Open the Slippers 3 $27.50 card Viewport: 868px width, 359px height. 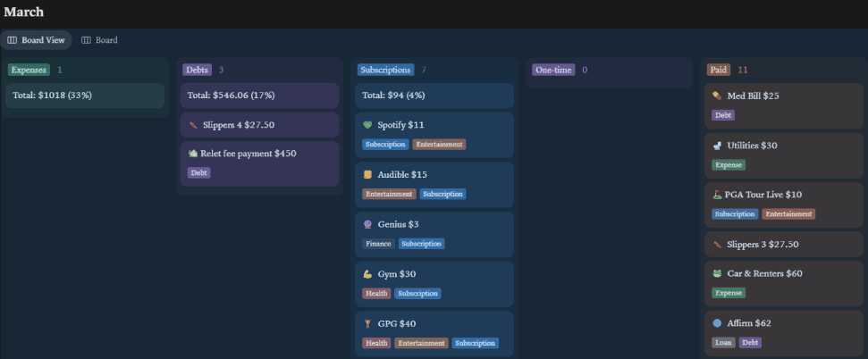(784, 245)
